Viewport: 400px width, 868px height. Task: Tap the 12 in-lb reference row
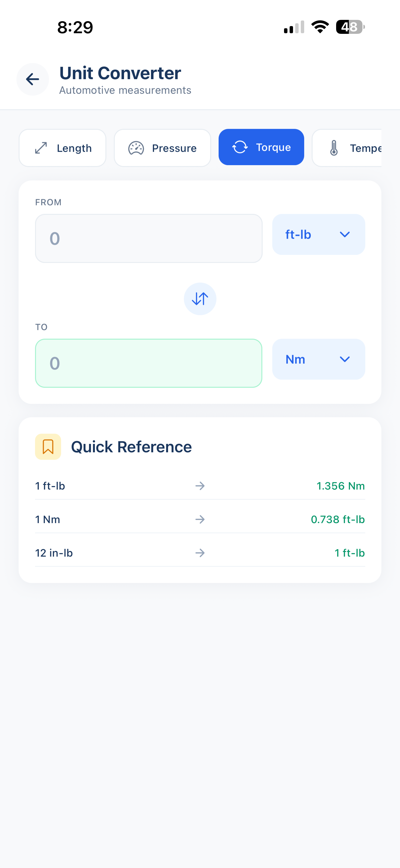coord(200,553)
